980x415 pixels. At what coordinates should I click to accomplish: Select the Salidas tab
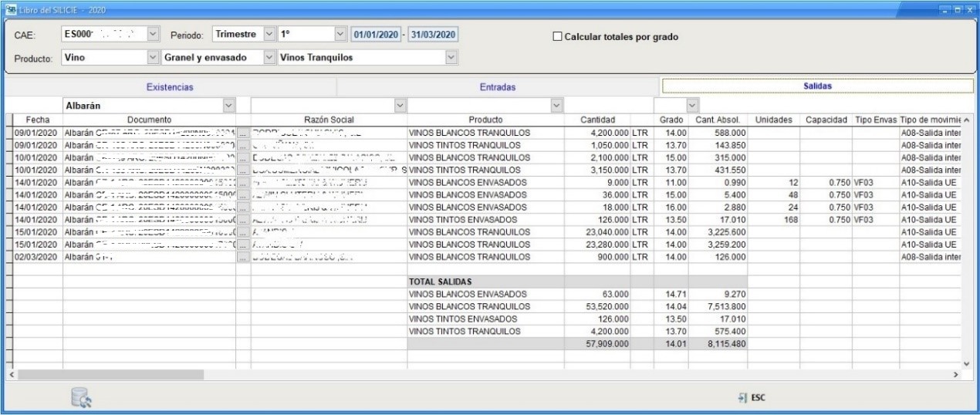coord(818,88)
